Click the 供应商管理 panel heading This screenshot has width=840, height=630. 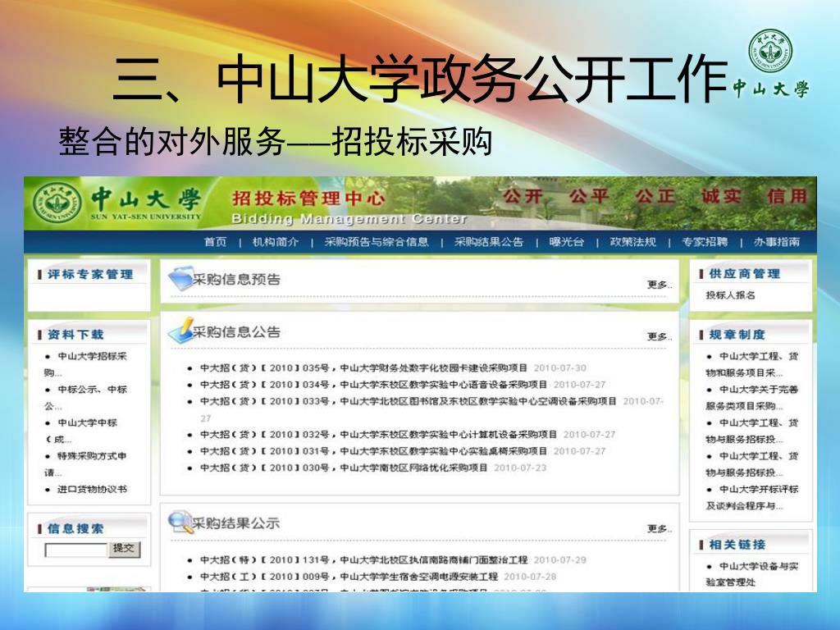[x=745, y=274]
